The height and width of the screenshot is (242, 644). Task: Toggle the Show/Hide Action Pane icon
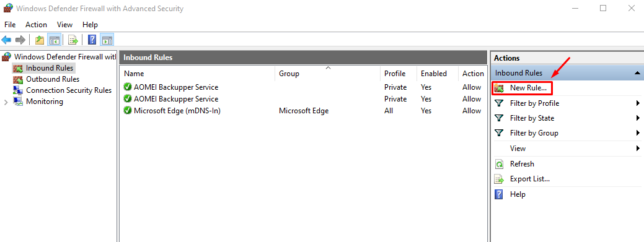click(107, 40)
